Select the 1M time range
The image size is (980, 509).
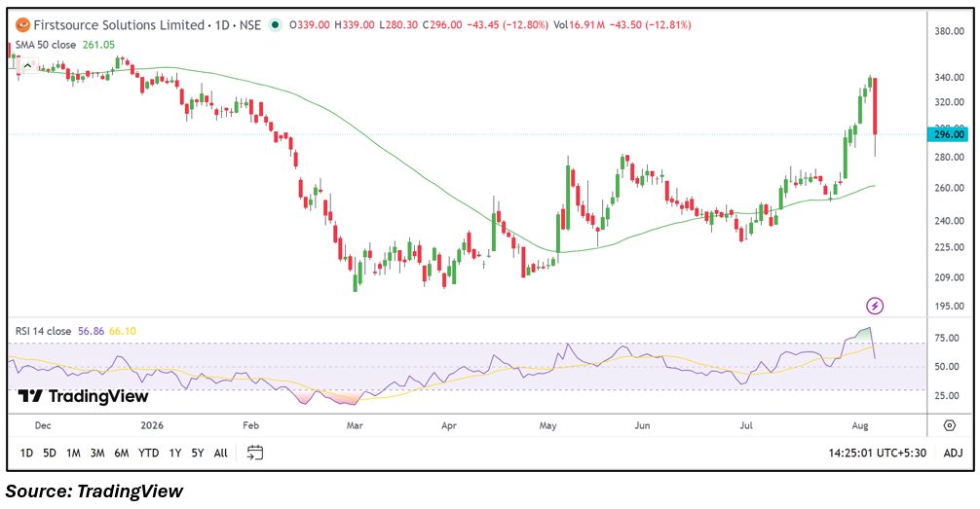73,453
